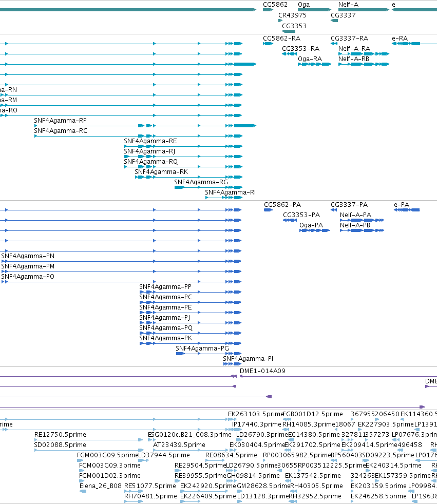
Task: Click protein SNF4Agamma-PM
Action: [28, 266]
